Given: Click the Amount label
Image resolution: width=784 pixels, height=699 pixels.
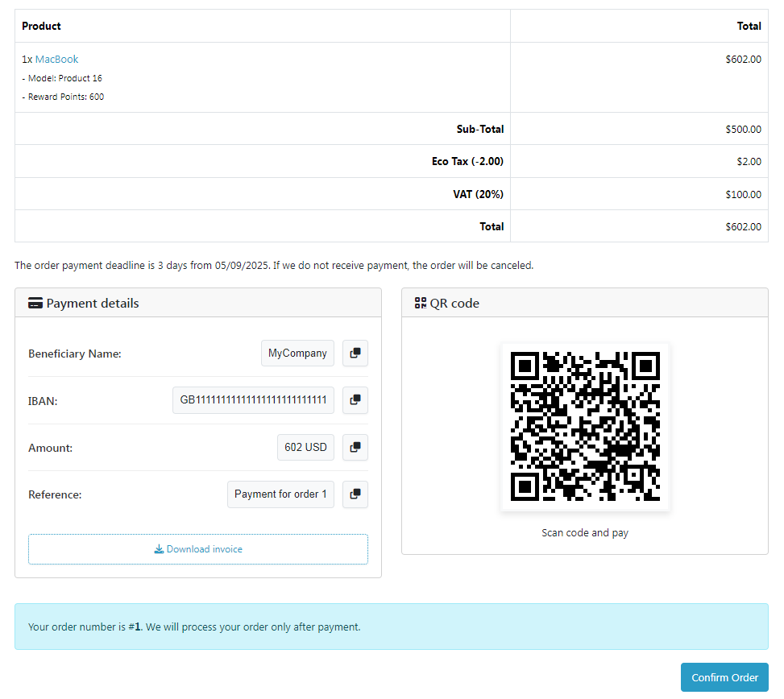Looking at the screenshot, I should coord(51,448).
